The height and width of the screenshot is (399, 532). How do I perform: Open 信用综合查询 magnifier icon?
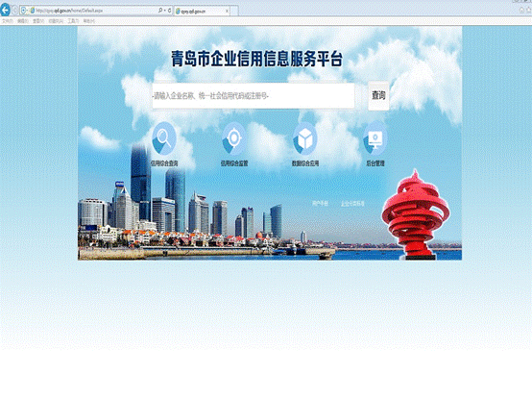pos(164,138)
